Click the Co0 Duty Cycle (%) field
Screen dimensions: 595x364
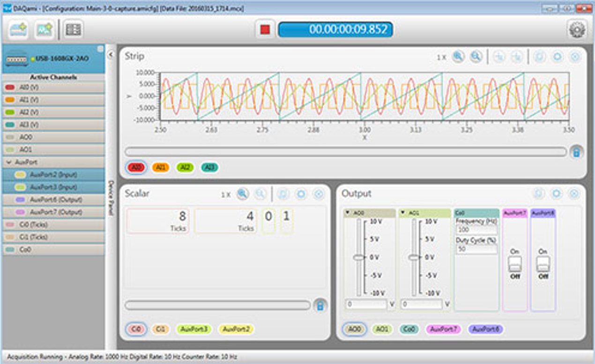(476, 249)
